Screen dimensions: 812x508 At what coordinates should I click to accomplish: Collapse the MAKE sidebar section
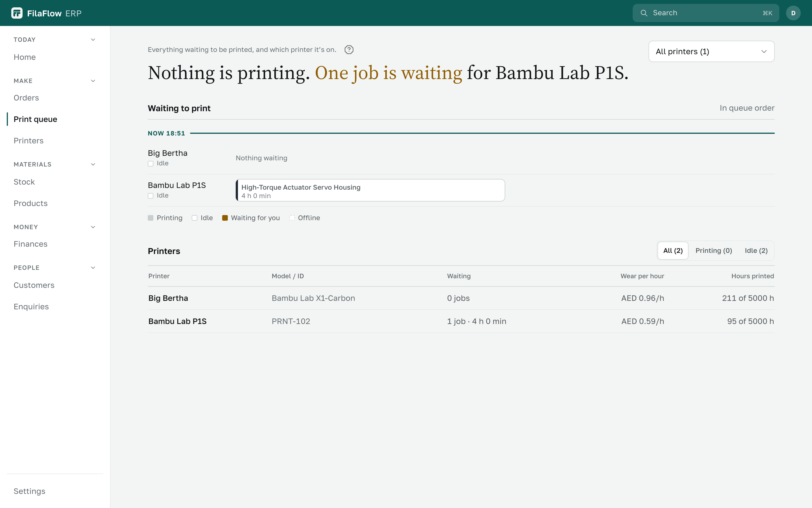93,81
